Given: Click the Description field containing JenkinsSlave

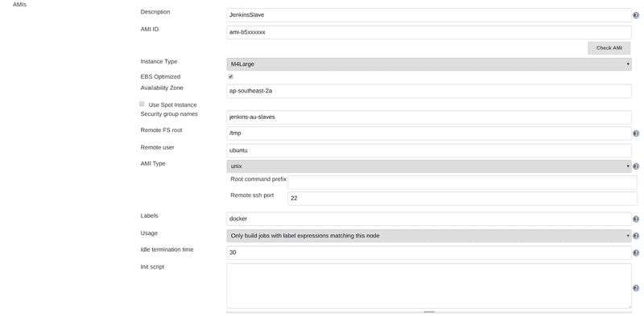Looking at the screenshot, I should (x=429, y=15).
